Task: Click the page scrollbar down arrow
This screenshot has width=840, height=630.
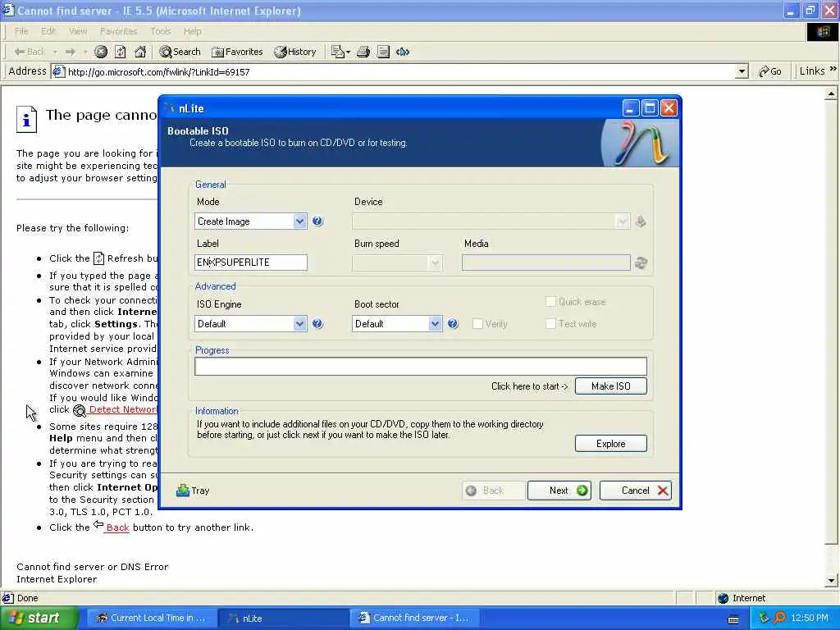Action: pos(831,580)
